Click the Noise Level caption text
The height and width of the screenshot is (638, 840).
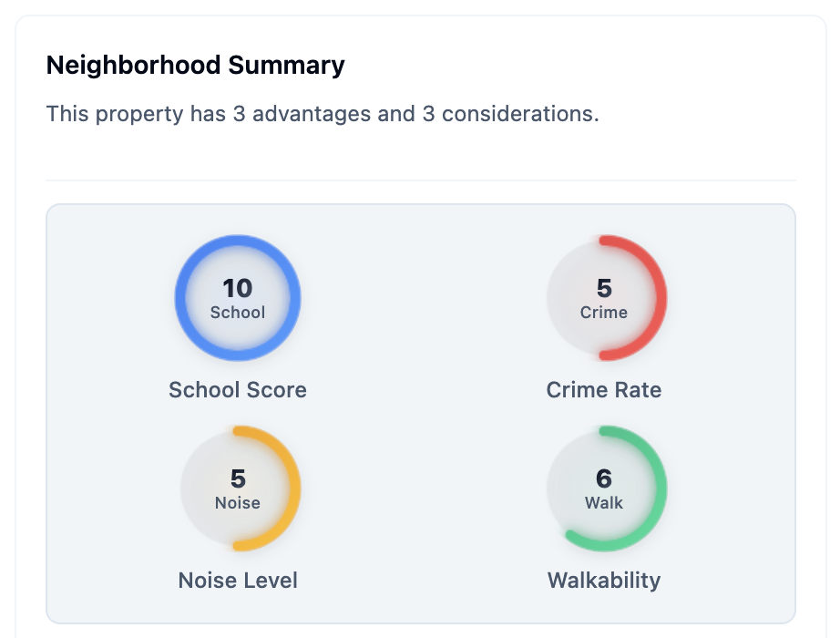tap(238, 580)
